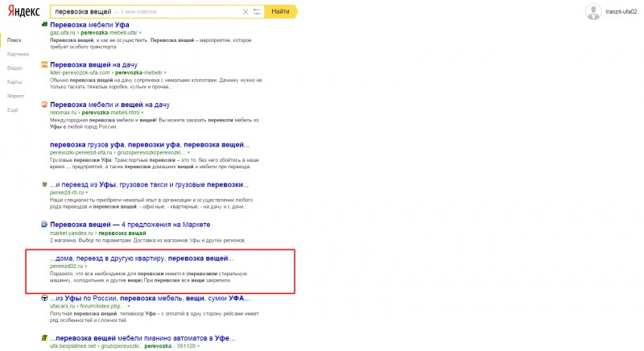This screenshot has width=644, height=351.
Task: Expand dropdown arrow after pereezd-rb.ru URL
Action: 86,192
